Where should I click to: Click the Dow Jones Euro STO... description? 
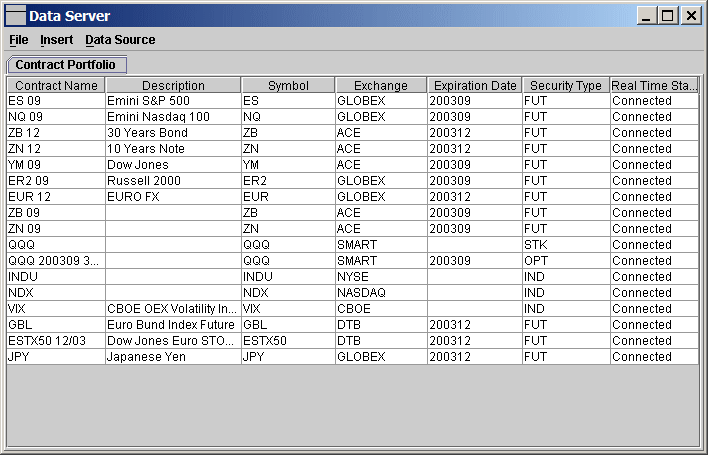pyautogui.click(x=173, y=341)
